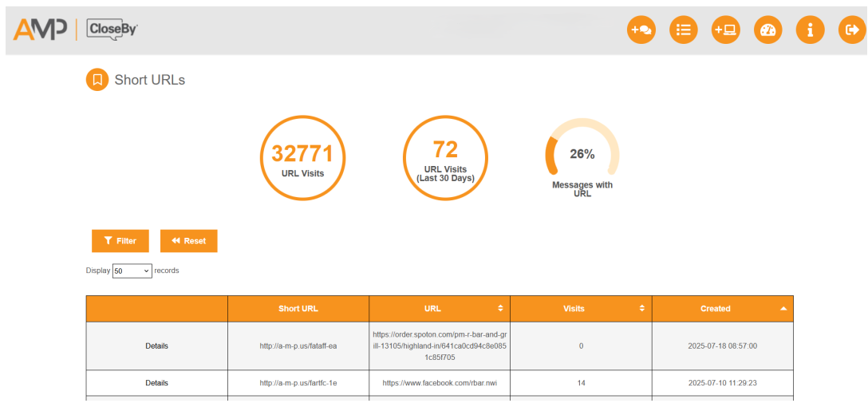Click the Reset button
Screen dimensions: 868x411
(188, 241)
